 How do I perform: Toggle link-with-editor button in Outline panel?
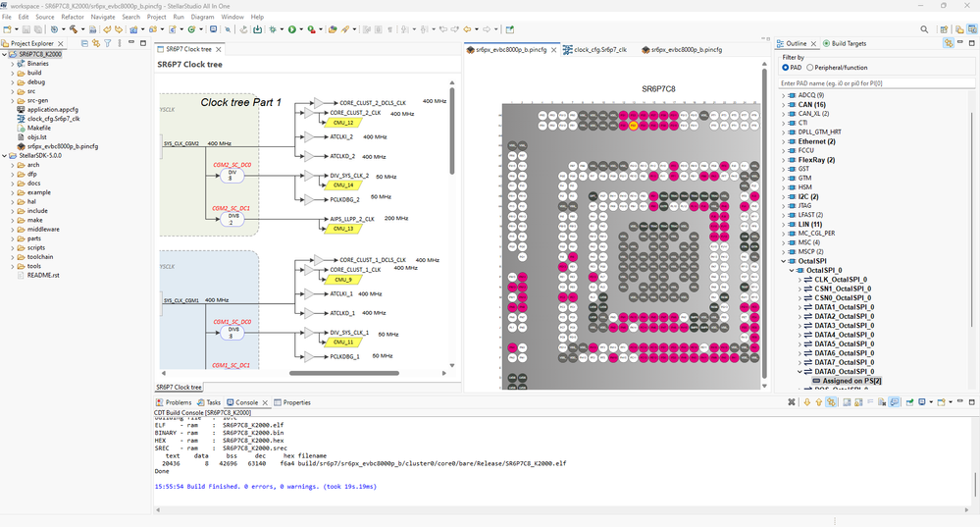click(948, 43)
